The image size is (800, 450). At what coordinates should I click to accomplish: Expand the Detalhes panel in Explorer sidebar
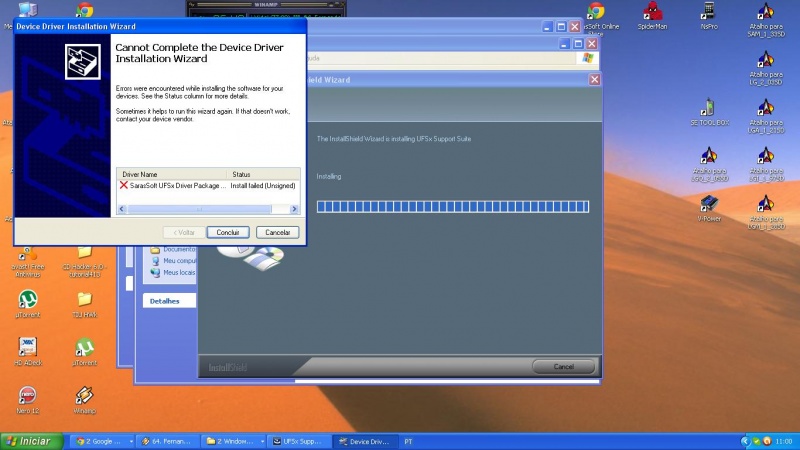[x=169, y=301]
